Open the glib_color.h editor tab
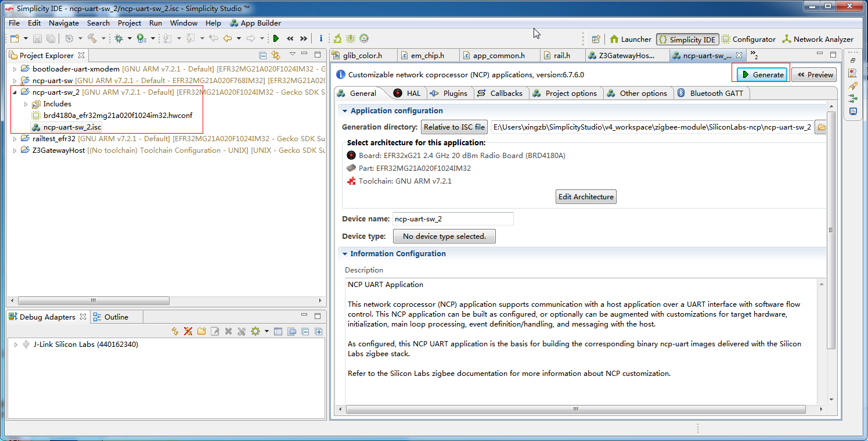Image resolution: width=868 pixels, height=441 pixels. (363, 55)
